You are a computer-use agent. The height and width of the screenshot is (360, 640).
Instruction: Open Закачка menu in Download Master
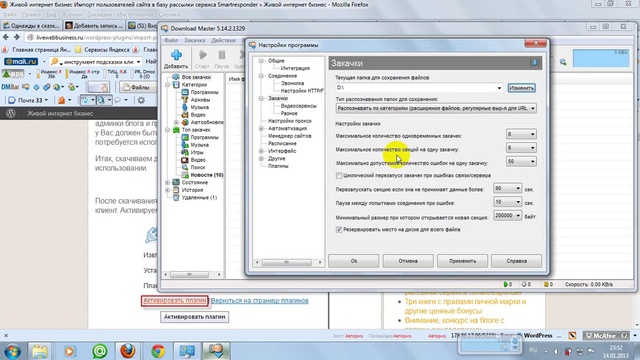[194, 40]
